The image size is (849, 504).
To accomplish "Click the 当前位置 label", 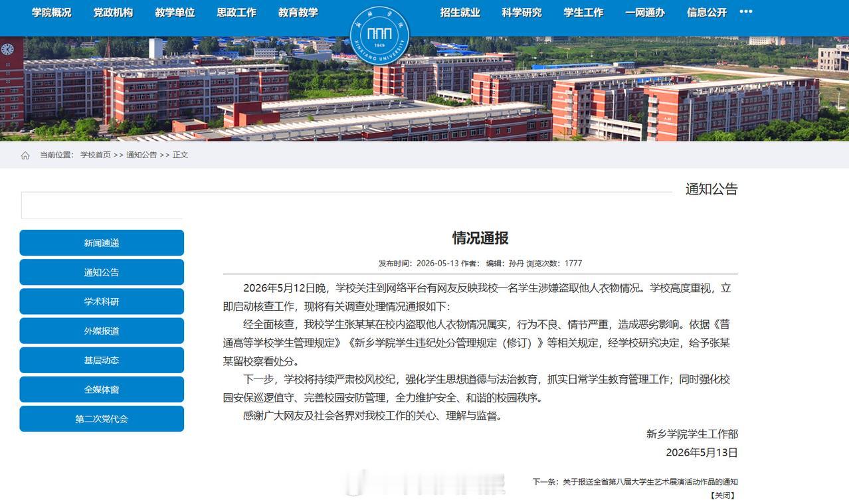I will [x=56, y=155].
